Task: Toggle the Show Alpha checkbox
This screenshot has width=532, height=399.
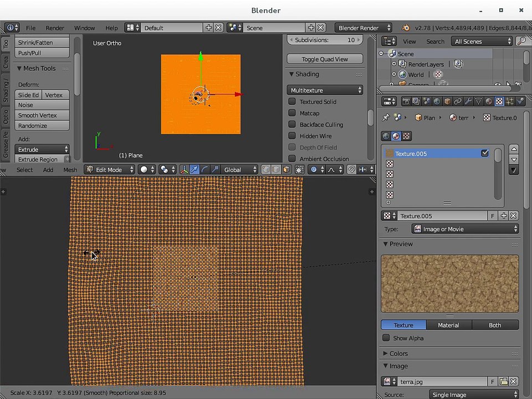Action: pos(386,338)
